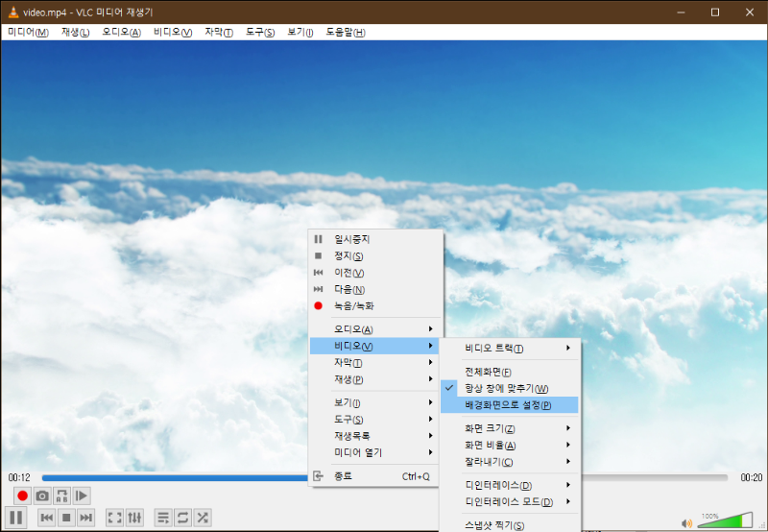The width and height of the screenshot is (768, 532).
Task: Uncheck 항상 창에 맞추기 option
Action: [507, 388]
